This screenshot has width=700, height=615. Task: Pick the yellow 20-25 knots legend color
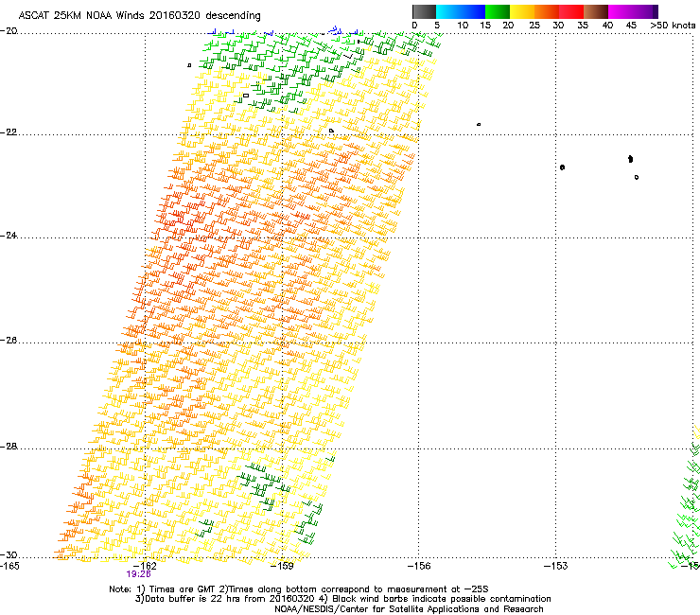[x=522, y=11]
